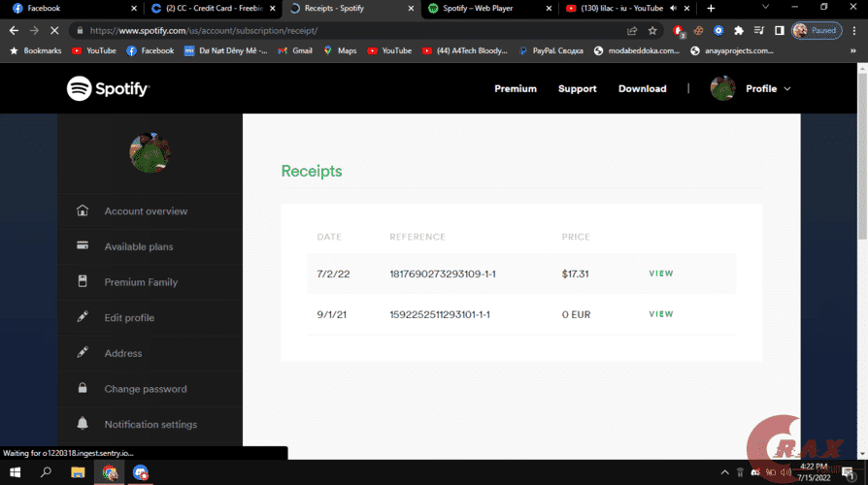Open the A4Tech Bloody bookmark

coord(464,50)
